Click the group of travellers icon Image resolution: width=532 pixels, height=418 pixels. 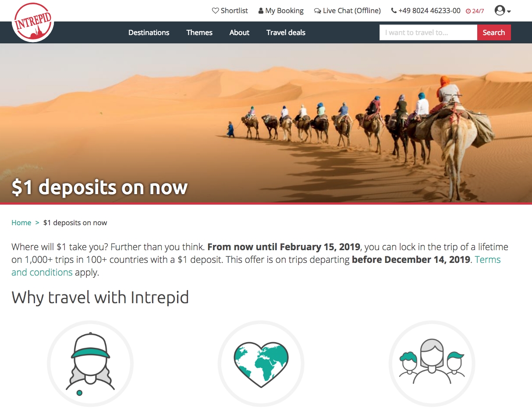point(432,363)
